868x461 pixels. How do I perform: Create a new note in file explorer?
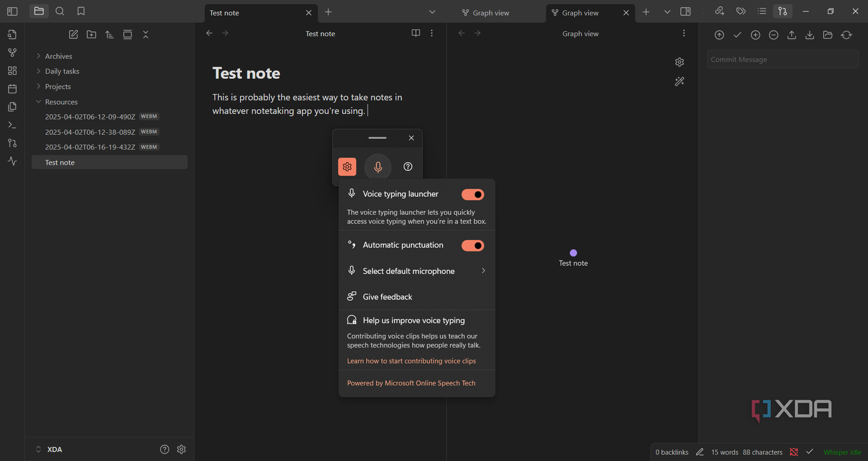click(x=73, y=34)
